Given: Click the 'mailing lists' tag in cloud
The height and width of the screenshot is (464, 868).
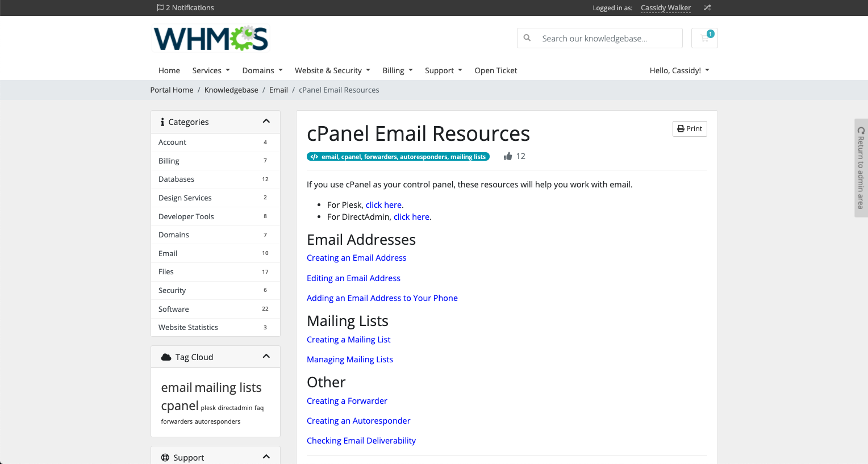Looking at the screenshot, I should pyautogui.click(x=228, y=388).
